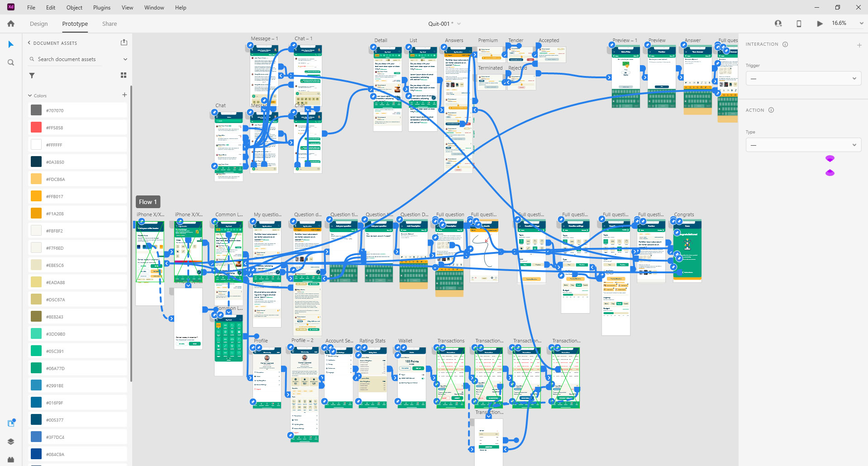Open the Plugins menu
Screen dimensions: 868x466
coord(102,8)
